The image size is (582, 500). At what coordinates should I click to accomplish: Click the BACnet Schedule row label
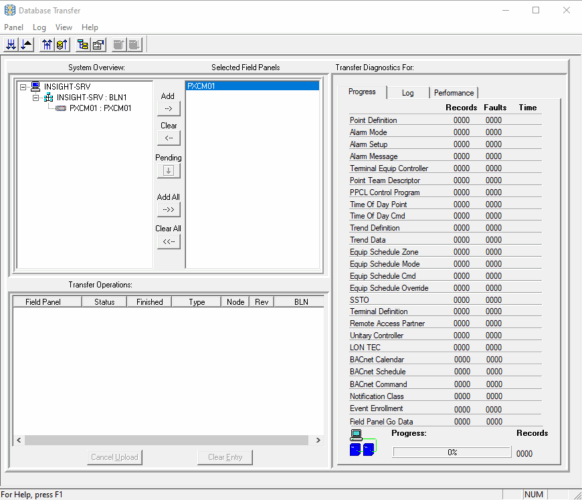point(377,372)
